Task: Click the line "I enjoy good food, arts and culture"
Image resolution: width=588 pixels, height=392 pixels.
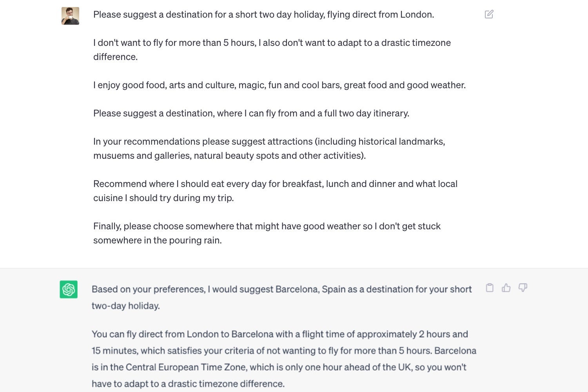Action: [279, 85]
